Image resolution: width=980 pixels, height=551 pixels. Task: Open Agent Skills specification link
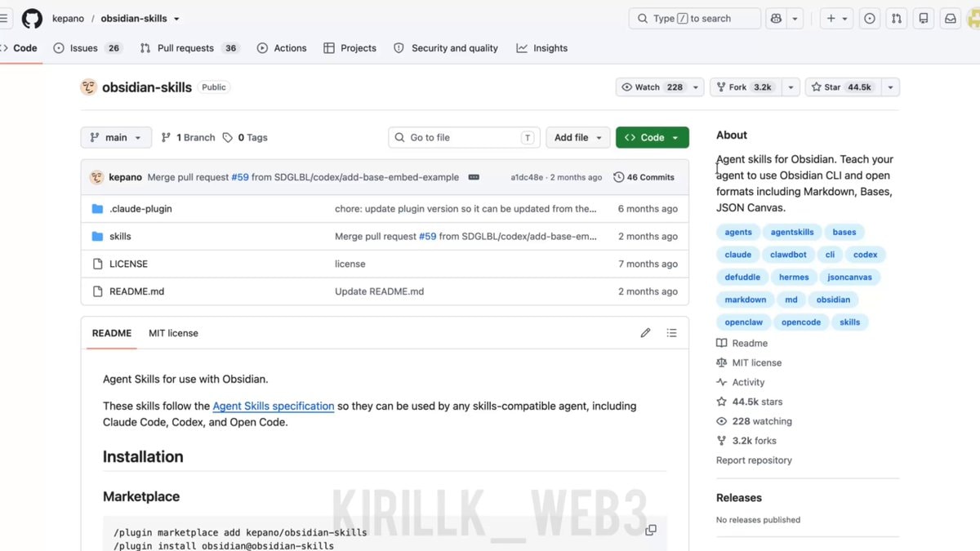(274, 406)
